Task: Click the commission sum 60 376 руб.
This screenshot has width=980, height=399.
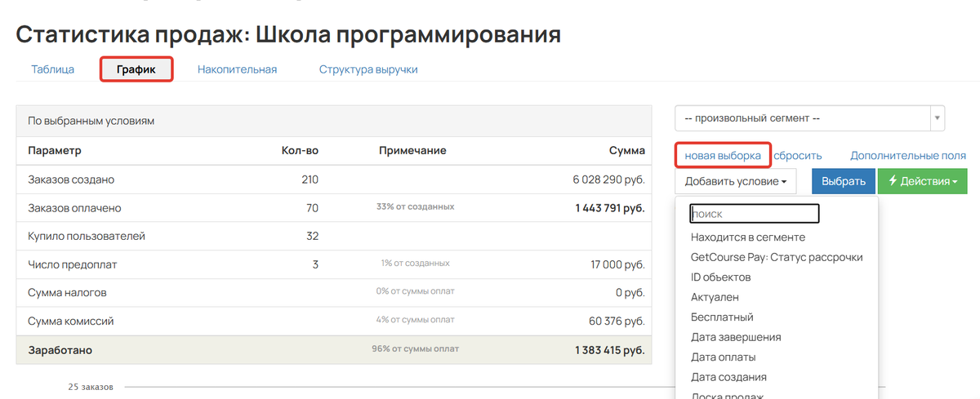Action: (616, 321)
